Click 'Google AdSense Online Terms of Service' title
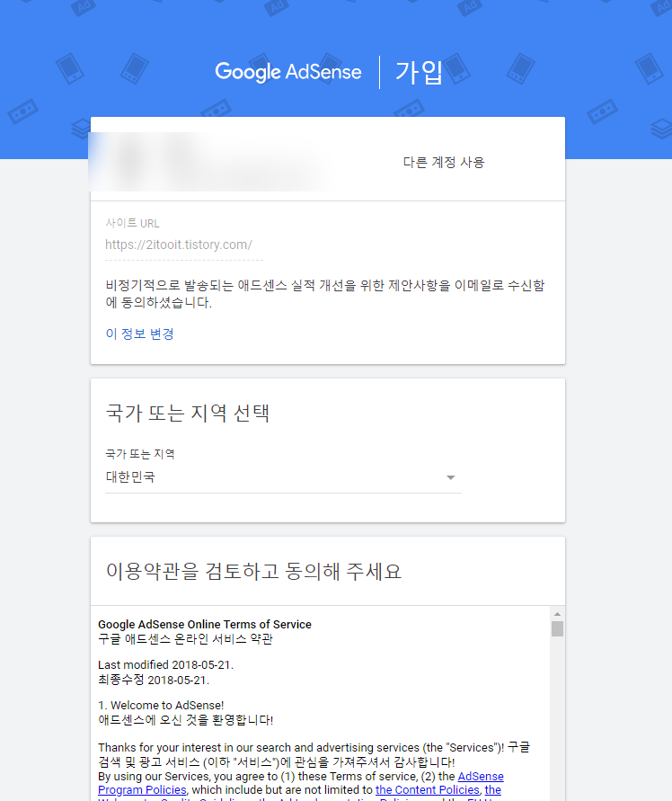 (205, 624)
